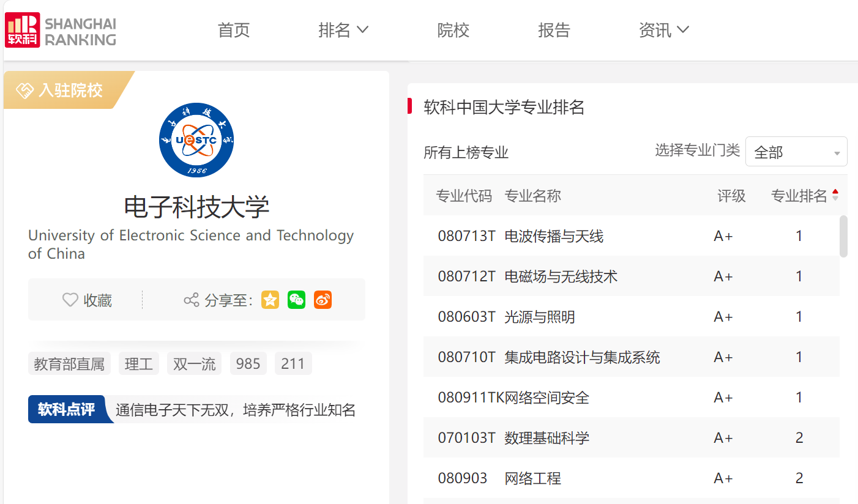Expand the 资讯 navigation dropdown

[x=664, y=30]
